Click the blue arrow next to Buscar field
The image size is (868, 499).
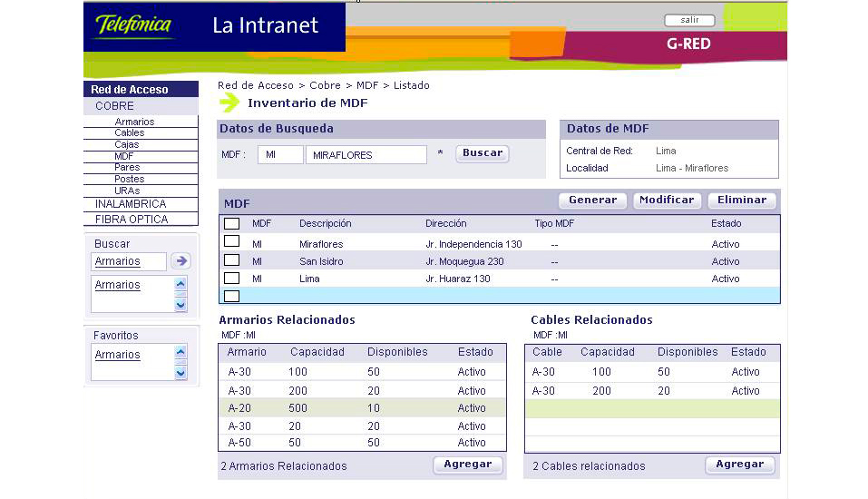(180, 261)
